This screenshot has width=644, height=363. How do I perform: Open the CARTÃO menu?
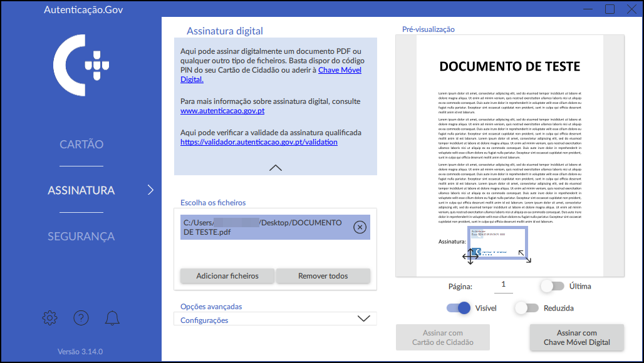(81, 145)
